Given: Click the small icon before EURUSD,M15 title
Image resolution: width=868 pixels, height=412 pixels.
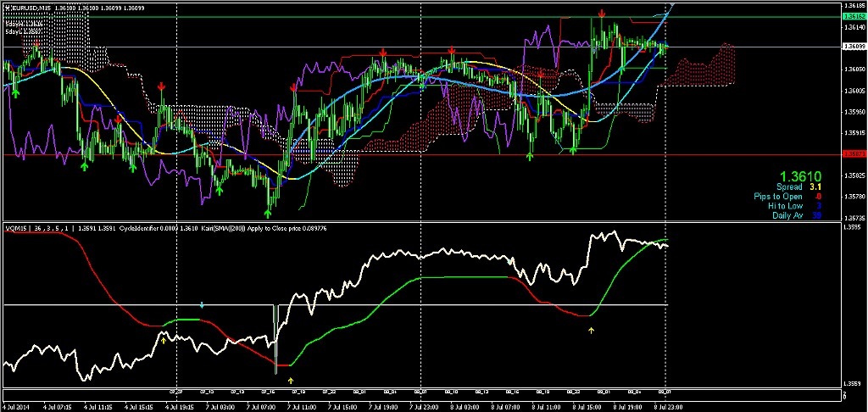Looking at the screenshot, I should point(6,8).
